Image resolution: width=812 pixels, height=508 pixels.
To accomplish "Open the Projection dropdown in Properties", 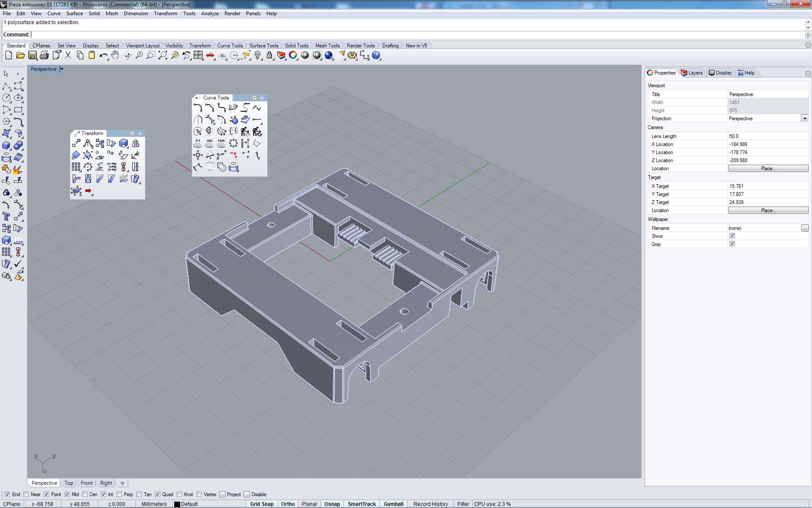I will point(804,119).
